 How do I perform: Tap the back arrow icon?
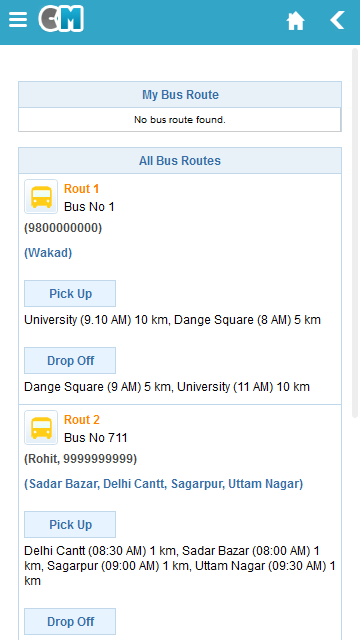click(x=337, y=20)
